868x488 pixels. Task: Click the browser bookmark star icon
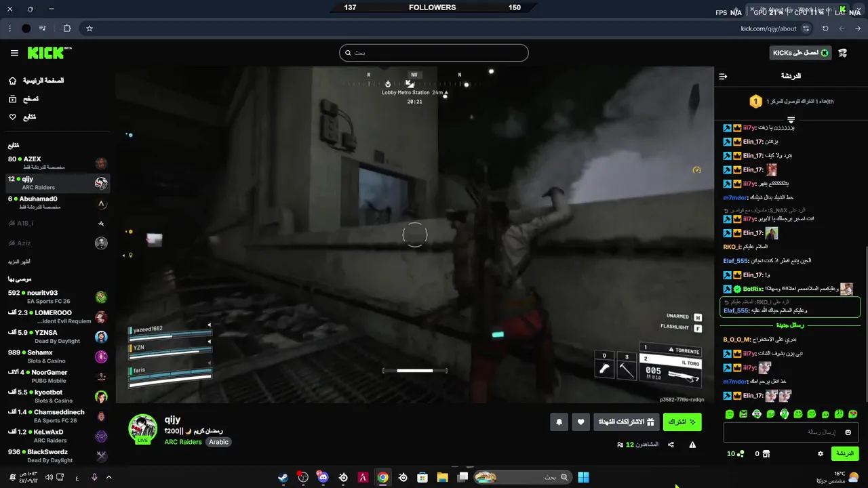89,28
